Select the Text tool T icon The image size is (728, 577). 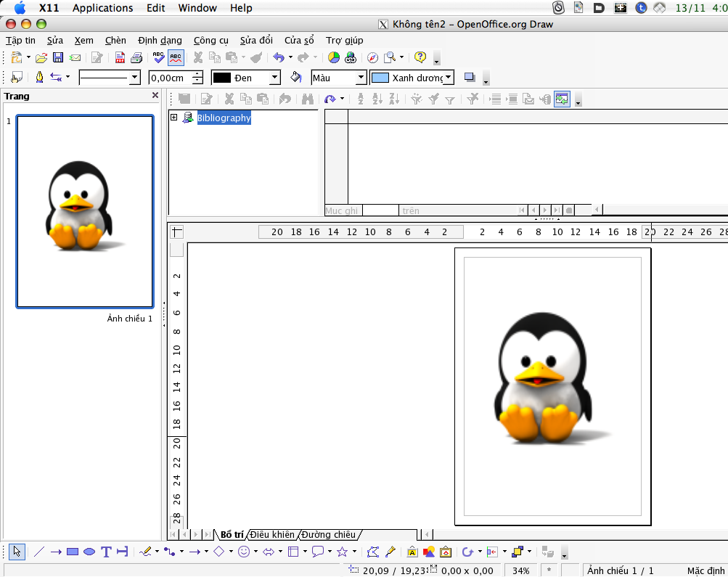(106, 552)
